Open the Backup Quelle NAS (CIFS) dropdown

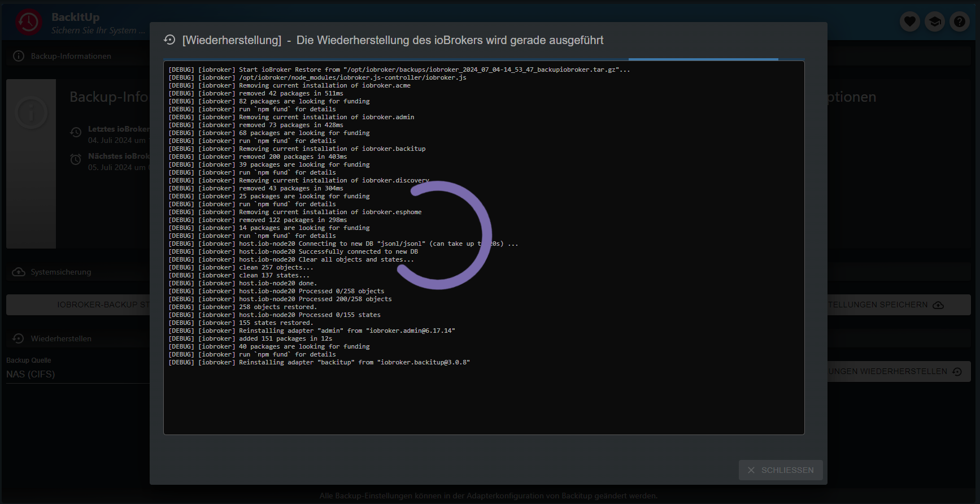(77, 374)
